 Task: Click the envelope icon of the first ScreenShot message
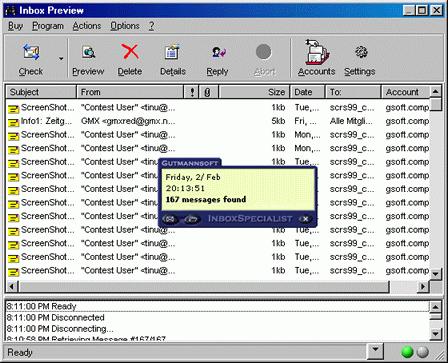click(x=14, y=109)
